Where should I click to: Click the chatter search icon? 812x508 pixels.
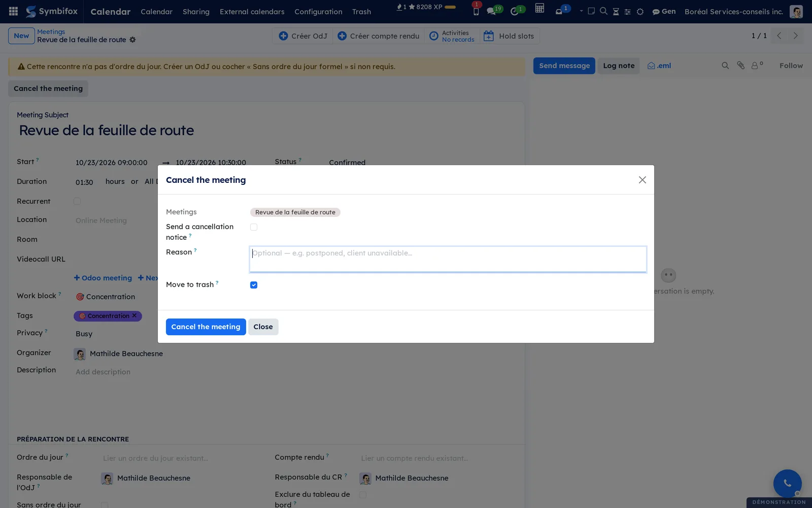click(x=725, y=66)
